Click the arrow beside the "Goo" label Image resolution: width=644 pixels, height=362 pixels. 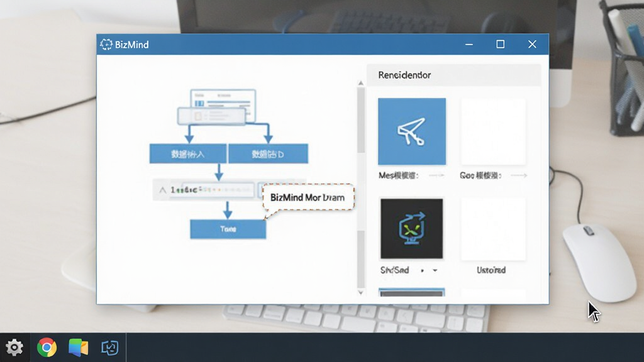pyautogui.click(x=519, y=175)
